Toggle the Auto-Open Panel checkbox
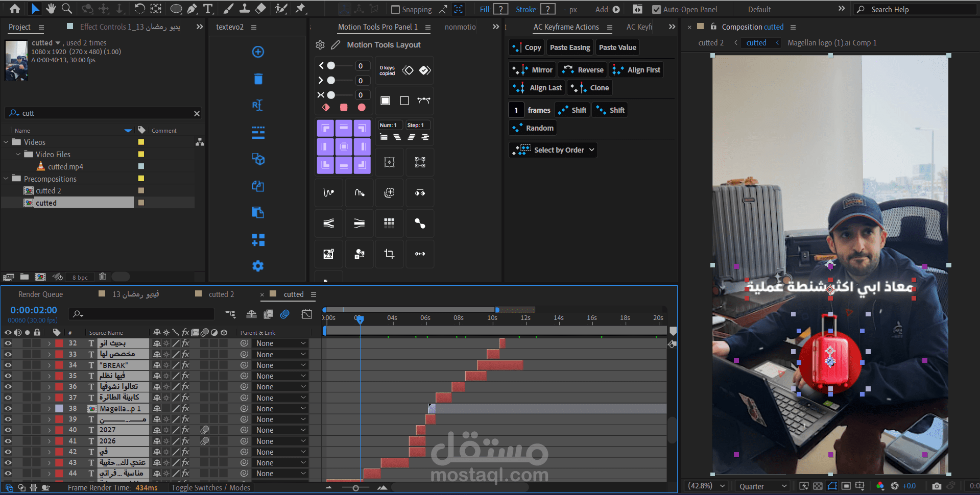 pos(657,9)
